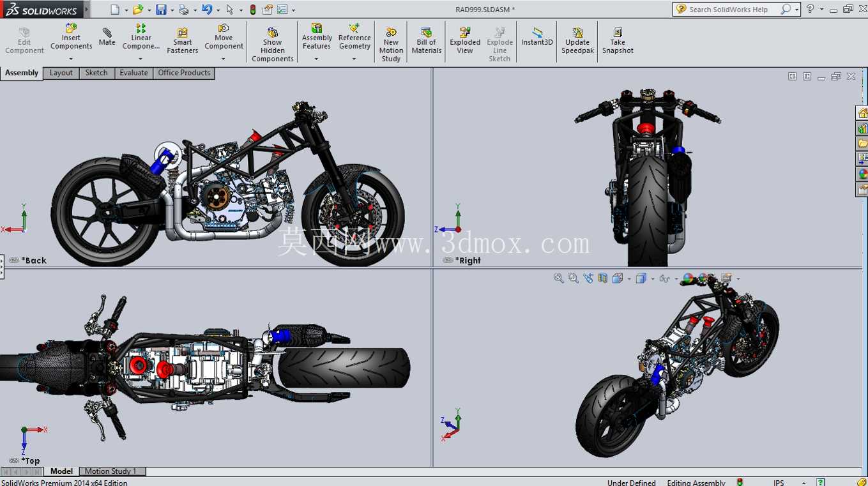
Task: Open Appearances task pane tab
Action: pyautogui.click(x=862, y=174)
